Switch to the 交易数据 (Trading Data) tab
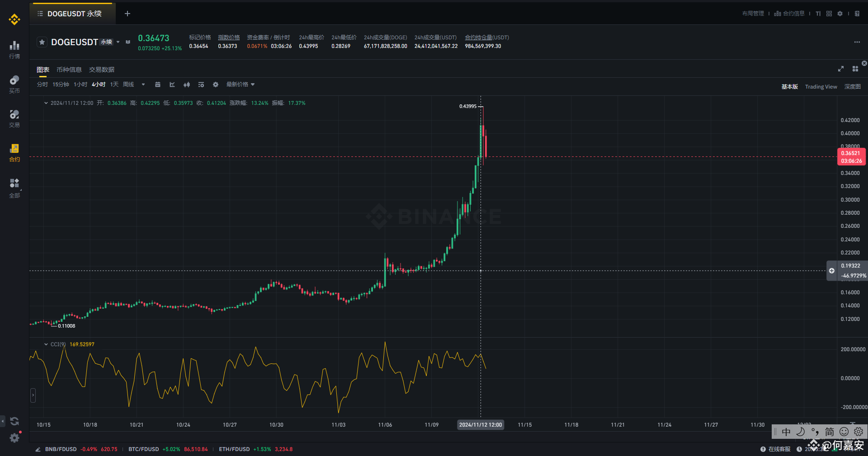868x456 pixels. [102, 70]
